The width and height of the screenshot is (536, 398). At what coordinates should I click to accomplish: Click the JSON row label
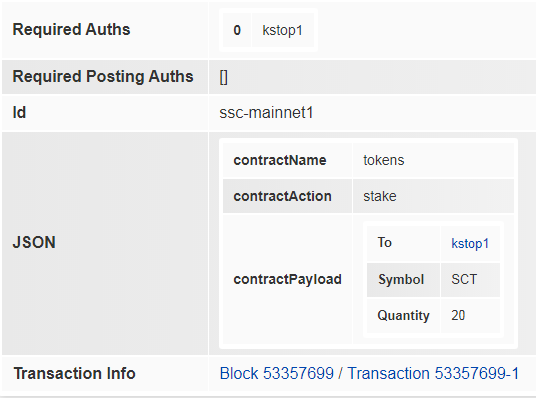[x=34, y=242]
